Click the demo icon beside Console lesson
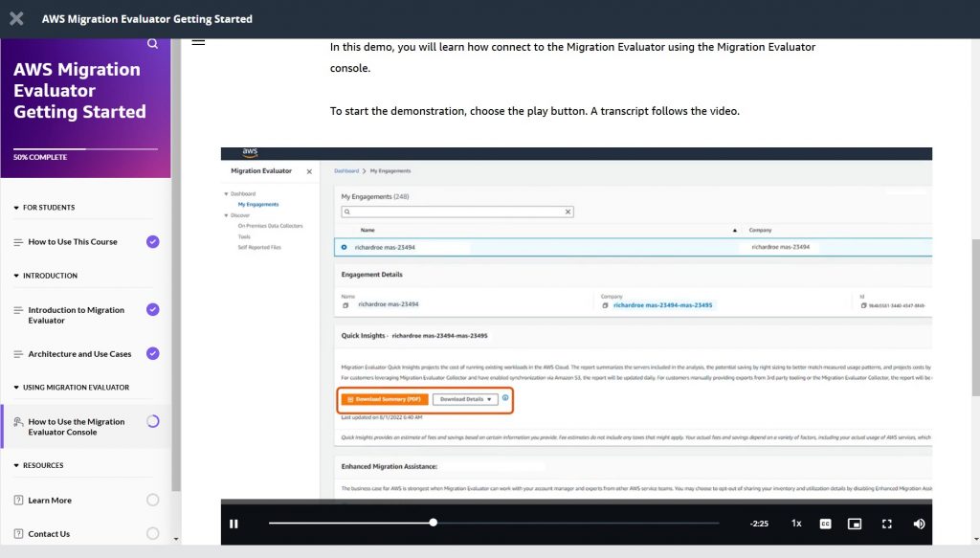The height and width of the screenshot is (558, 980). pyautogui.click(x=18, y=422)
